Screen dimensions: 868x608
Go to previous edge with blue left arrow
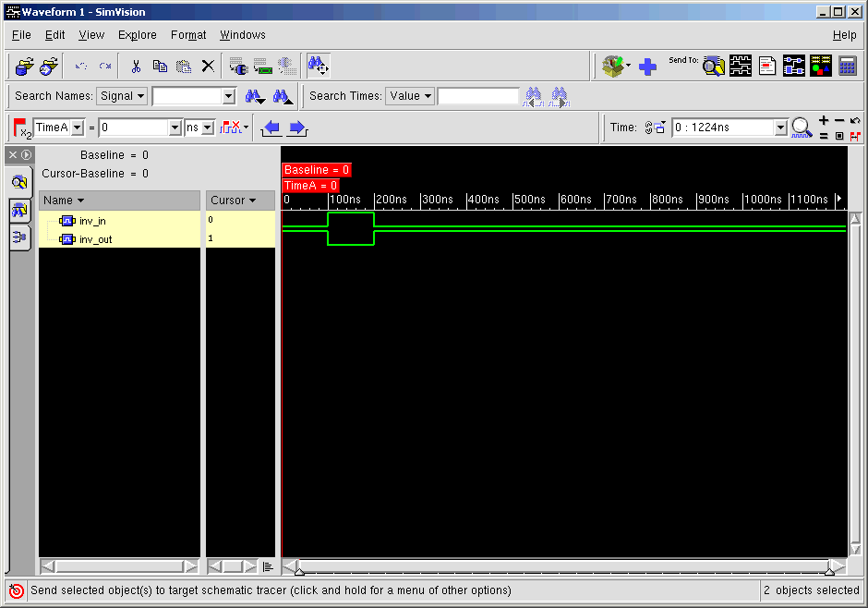click(271, 128)
